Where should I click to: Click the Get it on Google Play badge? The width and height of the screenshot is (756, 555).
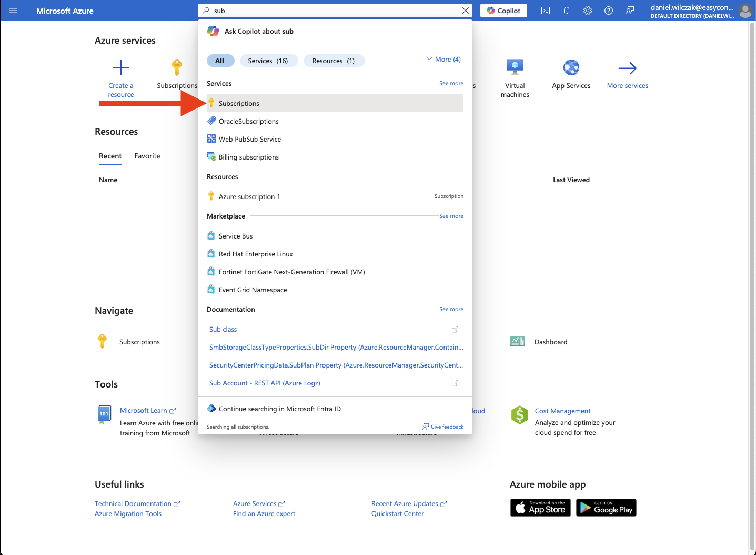[x=606, y=508]
